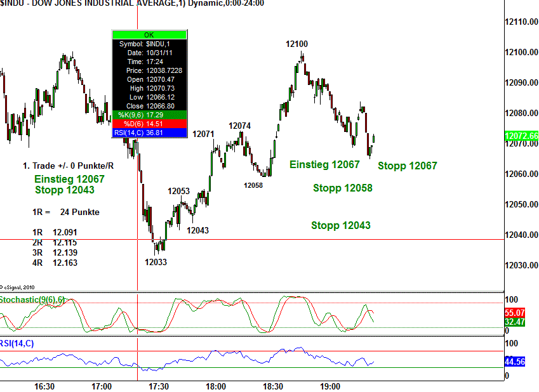Click the 17:30 time axis label
Image resolution: width=539 pixels, height=392 pixels.
158,386
